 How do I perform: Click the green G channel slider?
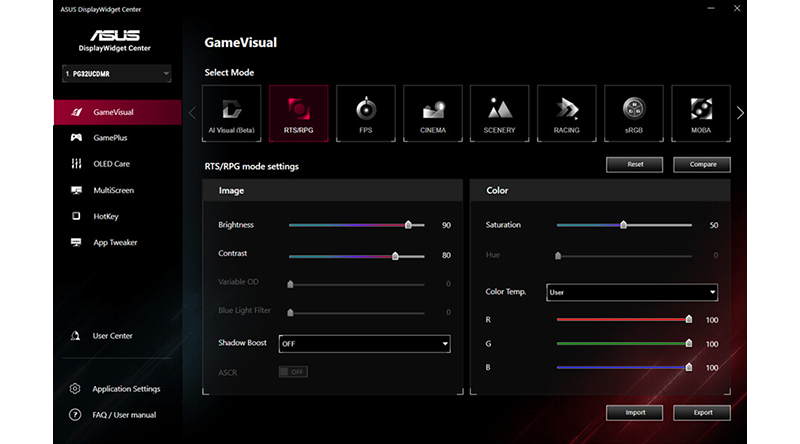click(x=624, y=343)
